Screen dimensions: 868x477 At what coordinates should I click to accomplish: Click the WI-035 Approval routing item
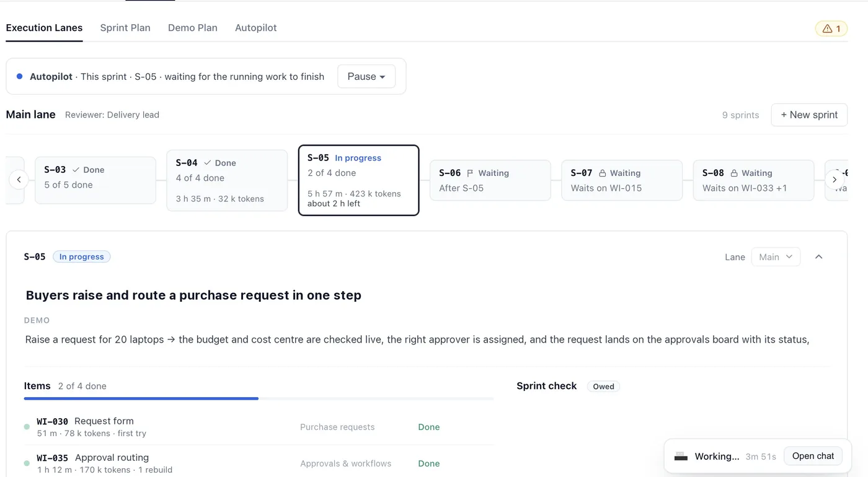click(259, 463)
